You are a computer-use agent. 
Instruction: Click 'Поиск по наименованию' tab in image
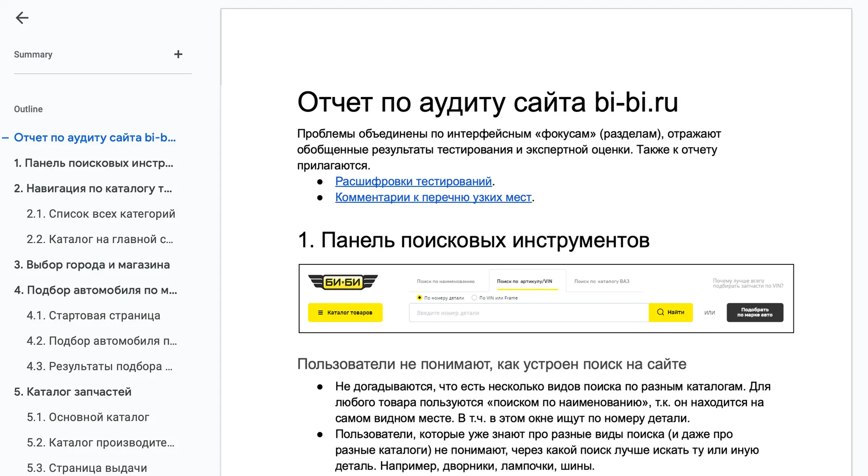point(446,281)
